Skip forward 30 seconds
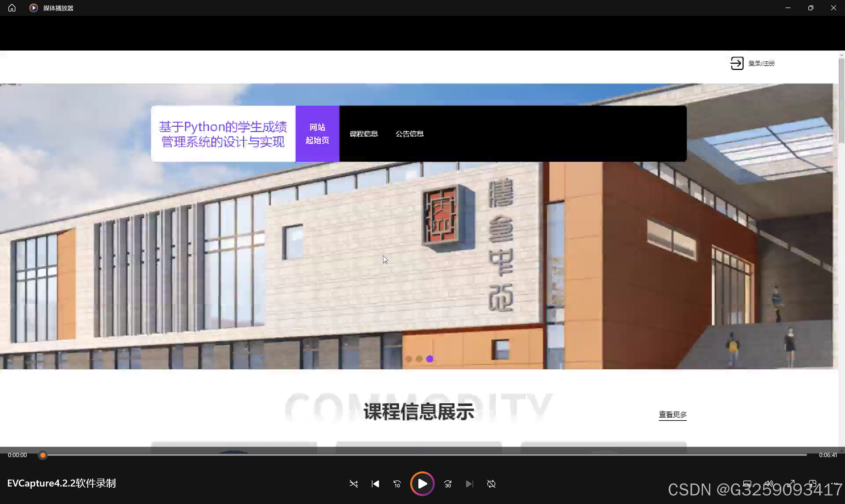Viewport: 845px width, 504px height. click(448, 484)
